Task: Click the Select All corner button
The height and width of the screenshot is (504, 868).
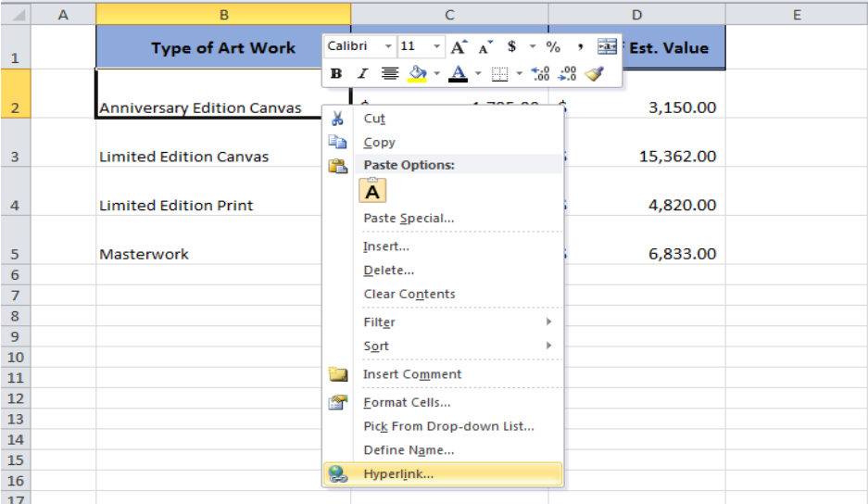Action: pyautogui.click(x=16, y=15)
